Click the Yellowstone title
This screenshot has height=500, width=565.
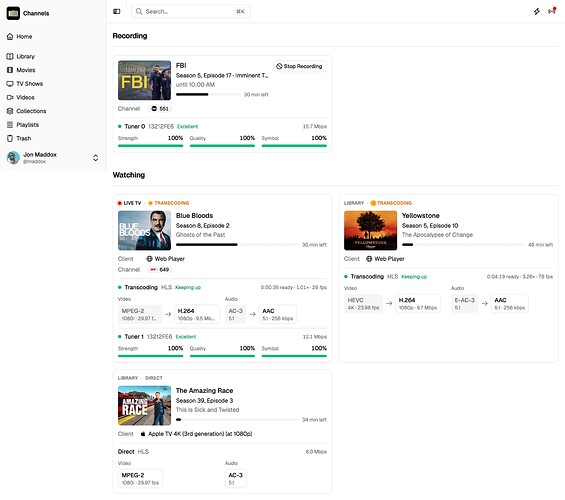pyautogui.click(x=421, y=215)
